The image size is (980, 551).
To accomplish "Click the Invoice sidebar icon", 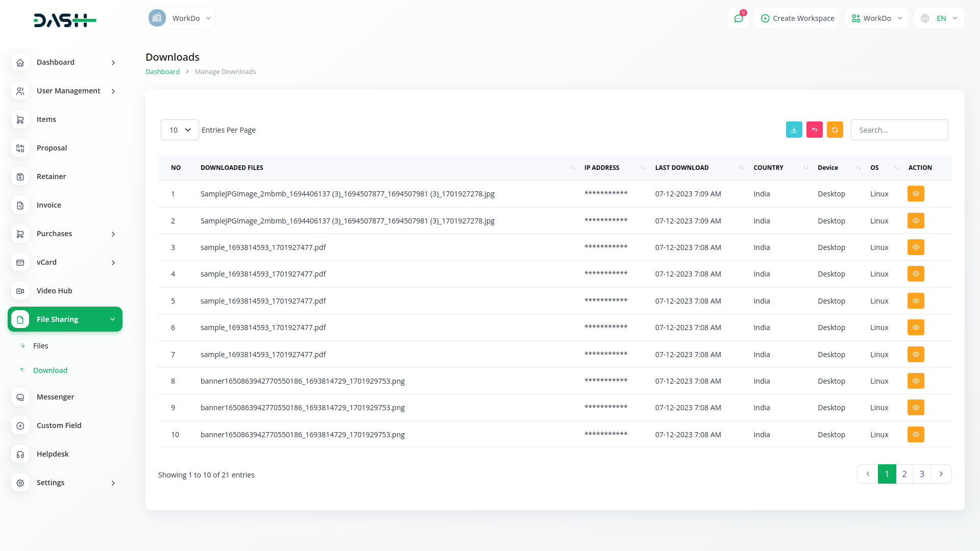I will pyautogui.click(x=20, y=205).
